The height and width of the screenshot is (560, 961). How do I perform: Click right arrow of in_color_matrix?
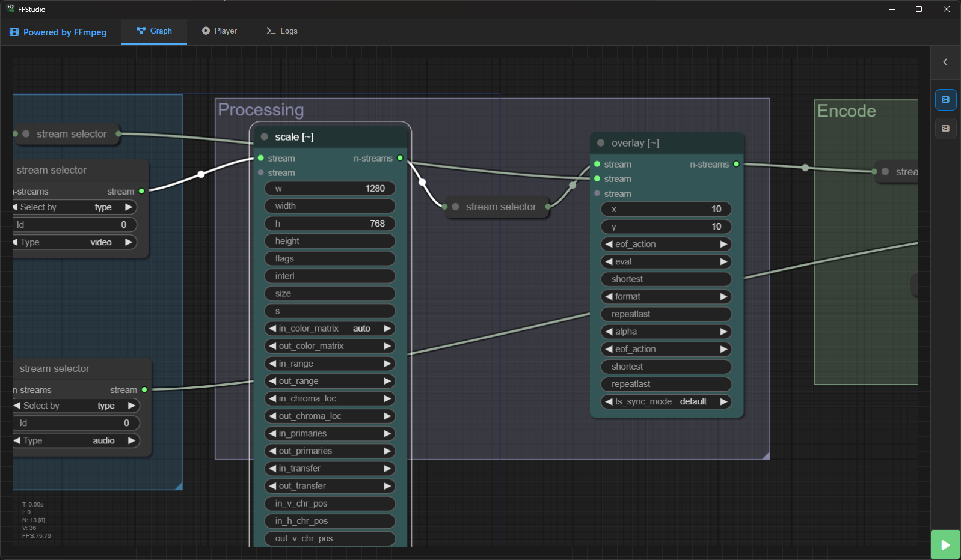pyautogui.click(x=387, y=329)
